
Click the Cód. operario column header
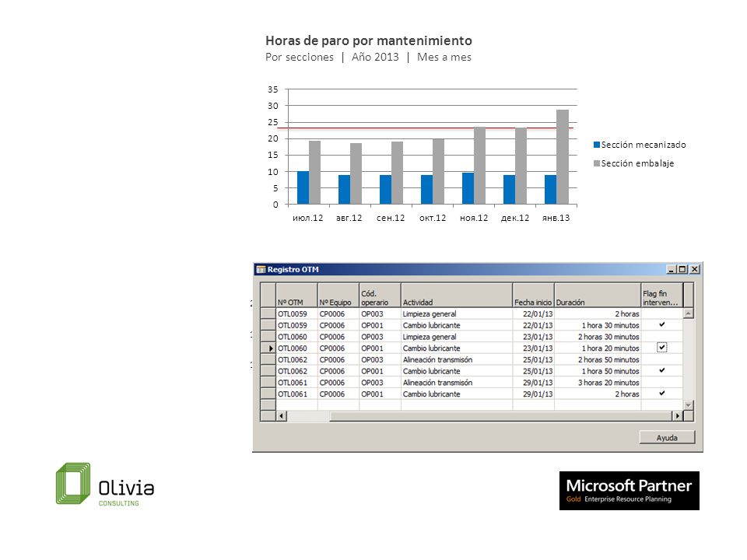click(x=381, y=296)
